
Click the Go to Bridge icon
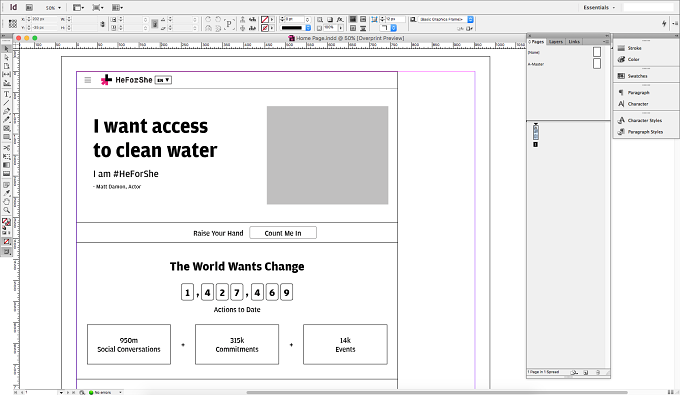(x=29, y=7)
